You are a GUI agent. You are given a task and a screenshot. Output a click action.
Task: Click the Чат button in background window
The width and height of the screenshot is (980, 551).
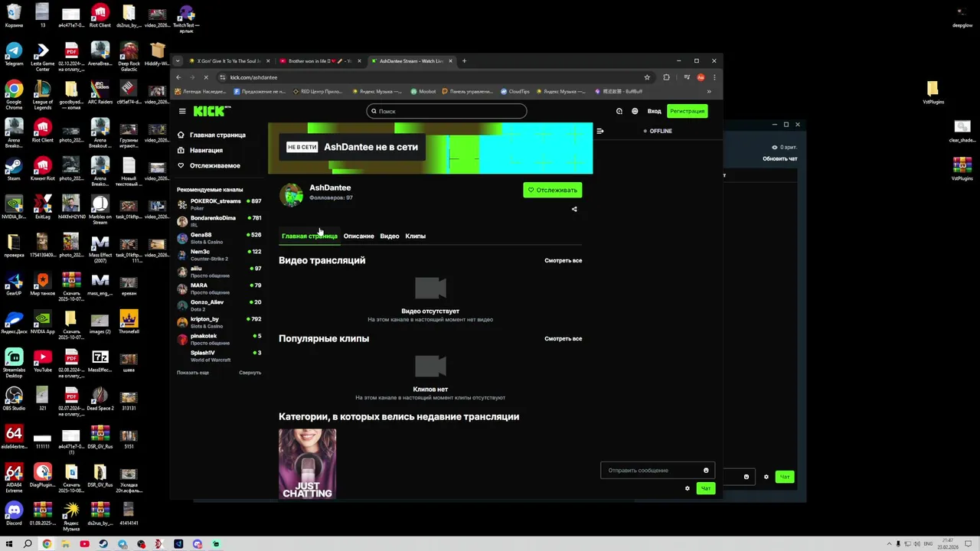[785, 477]
